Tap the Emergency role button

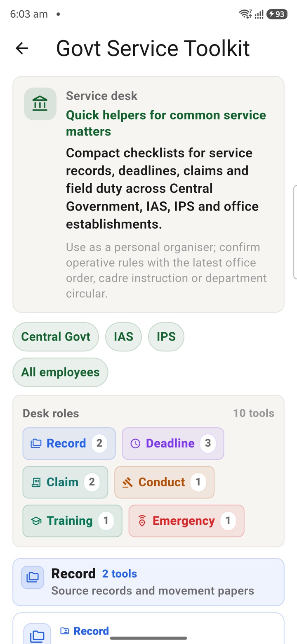[186, 521]
